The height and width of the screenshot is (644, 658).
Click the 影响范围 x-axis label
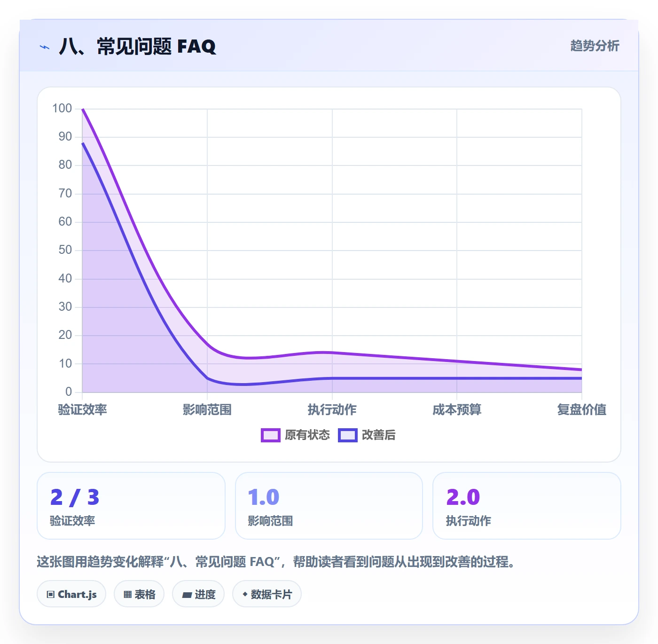207,410
